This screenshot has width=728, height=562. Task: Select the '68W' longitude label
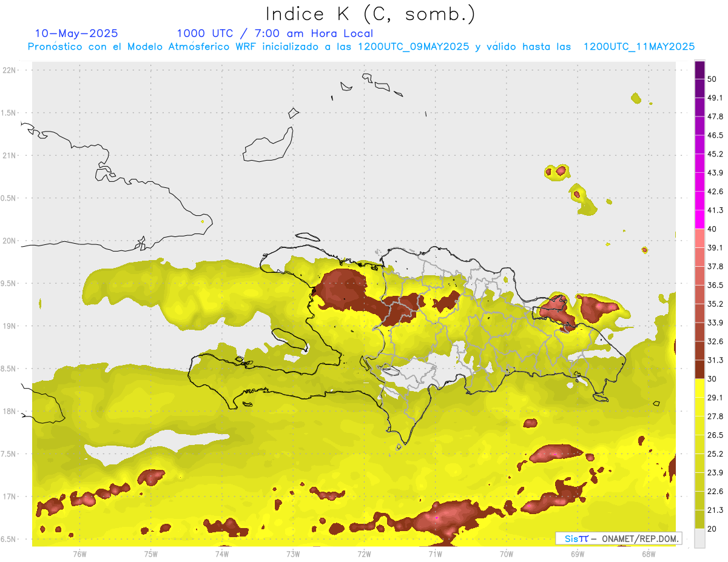point(648,554)
